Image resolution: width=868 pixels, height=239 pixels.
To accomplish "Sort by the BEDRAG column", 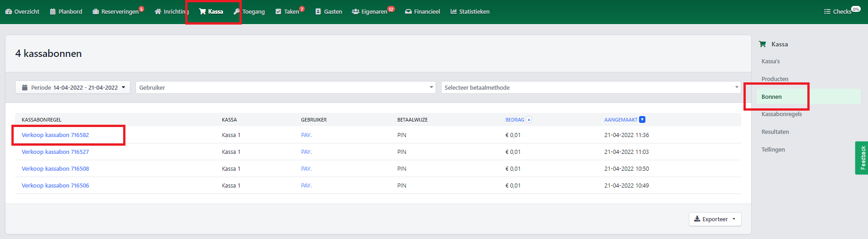I will point(515,120).
